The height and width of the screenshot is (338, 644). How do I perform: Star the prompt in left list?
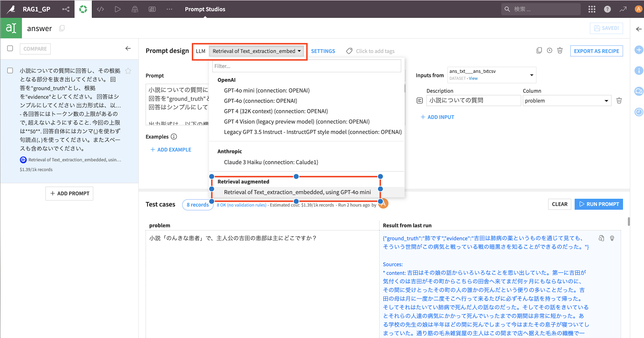128,71
